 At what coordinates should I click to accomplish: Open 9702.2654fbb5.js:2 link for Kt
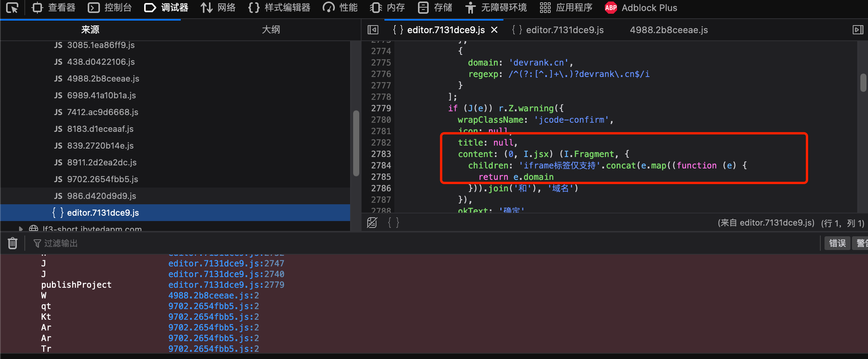click(x=214, y=317)
